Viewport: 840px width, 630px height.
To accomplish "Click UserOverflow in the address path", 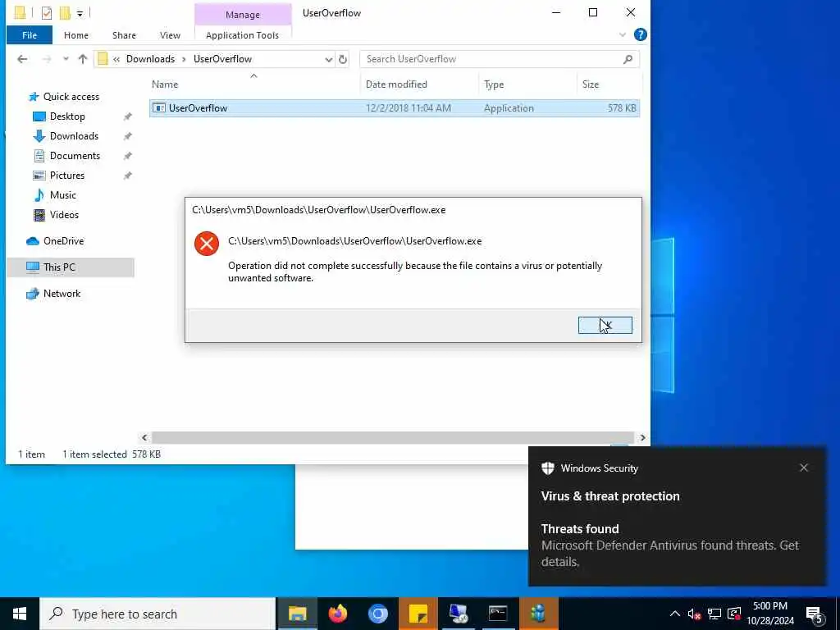I will pos(222,59).
